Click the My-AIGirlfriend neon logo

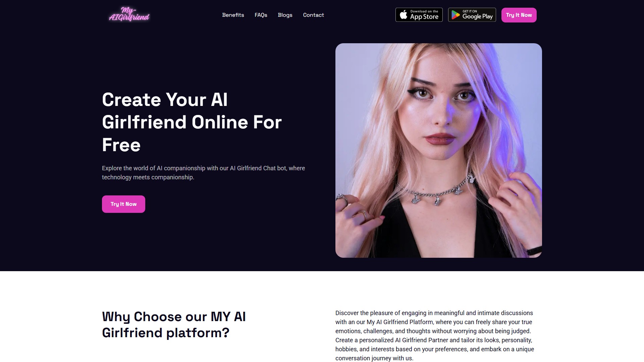click(129, 14)
